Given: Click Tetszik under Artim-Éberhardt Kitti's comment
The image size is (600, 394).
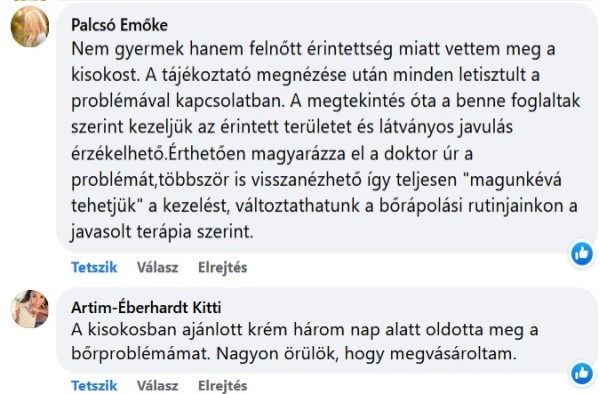Looking at the screenshot, I should (x=94, y=385).
